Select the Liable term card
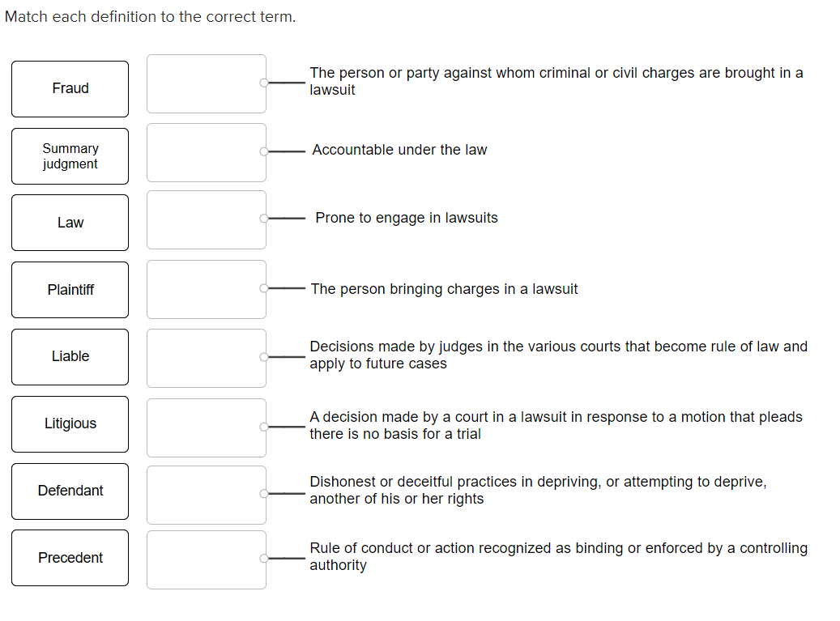The height and width of the screenshot is (621, 840). [70, 357]
